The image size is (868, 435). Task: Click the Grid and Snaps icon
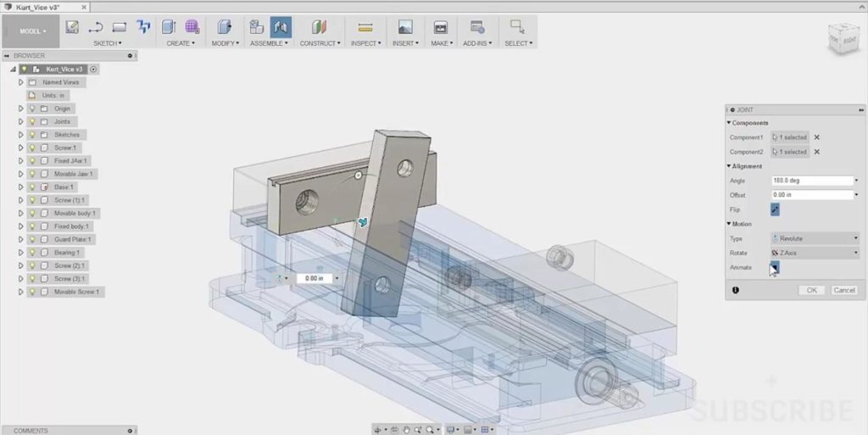(x=468, y=429)
